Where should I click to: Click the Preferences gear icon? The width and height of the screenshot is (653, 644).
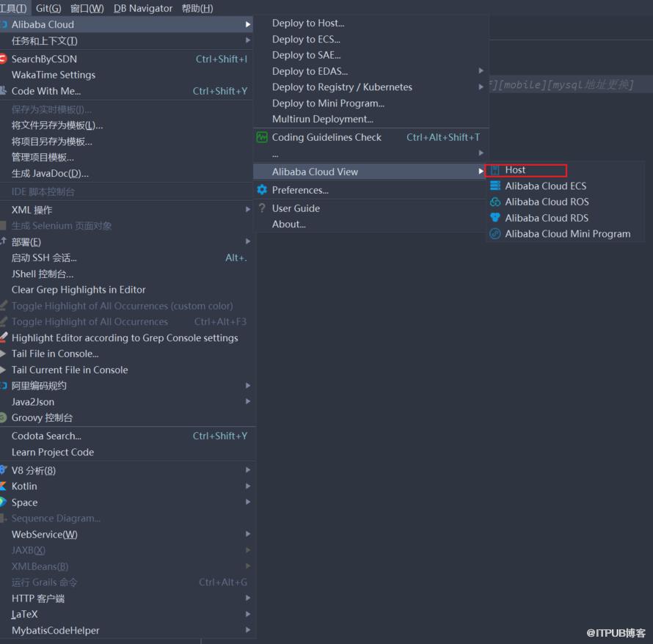point(262,190)
